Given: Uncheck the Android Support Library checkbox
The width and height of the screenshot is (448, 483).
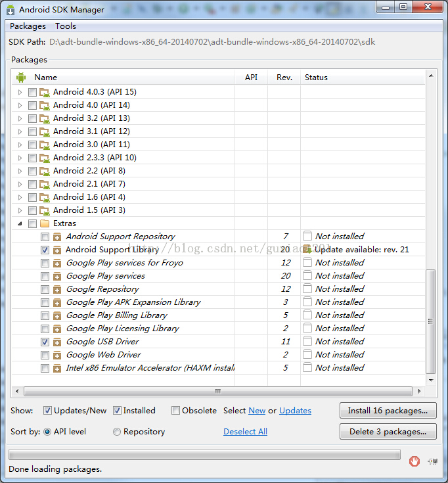Looking at the screenshot, I should (x=45, y=250).
